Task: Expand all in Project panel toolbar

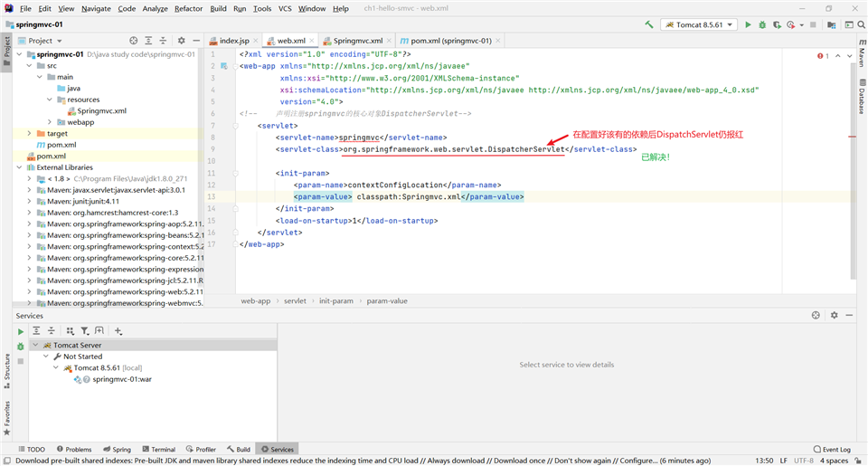Action: click(x=148, y=41)
